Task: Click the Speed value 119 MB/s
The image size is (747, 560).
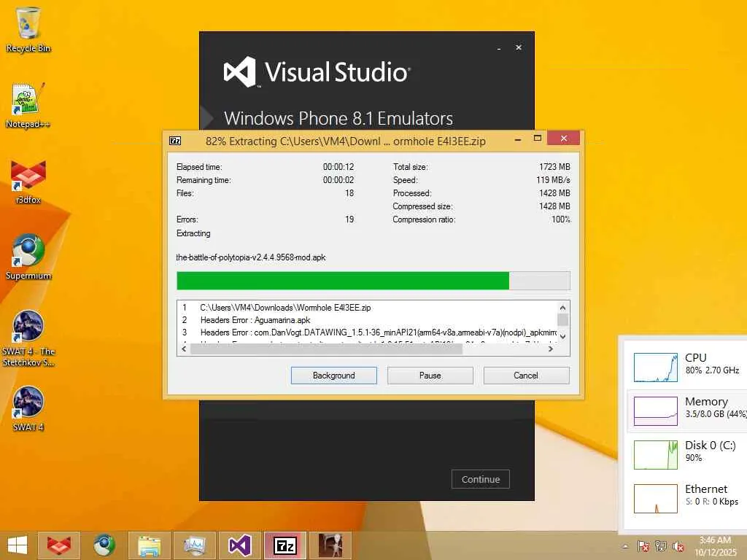Action: 553,180
